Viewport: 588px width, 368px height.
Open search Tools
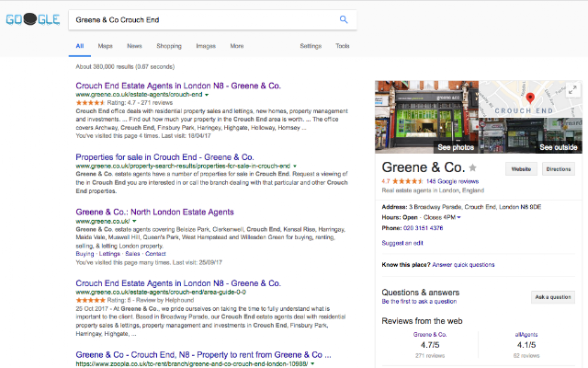(343, 46)
